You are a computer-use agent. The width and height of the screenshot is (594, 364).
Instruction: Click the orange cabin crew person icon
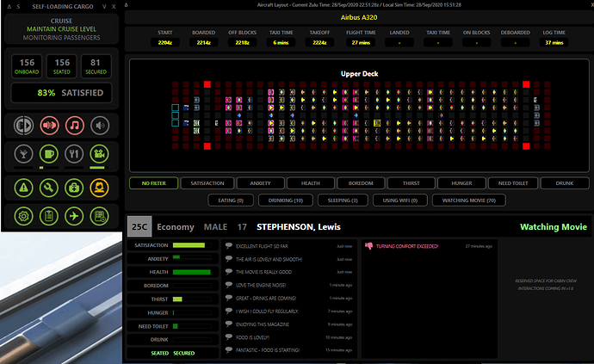tap(99, 188)
